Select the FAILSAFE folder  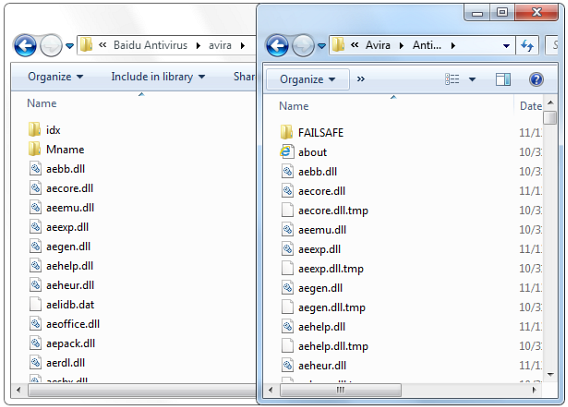coord(312,133)
